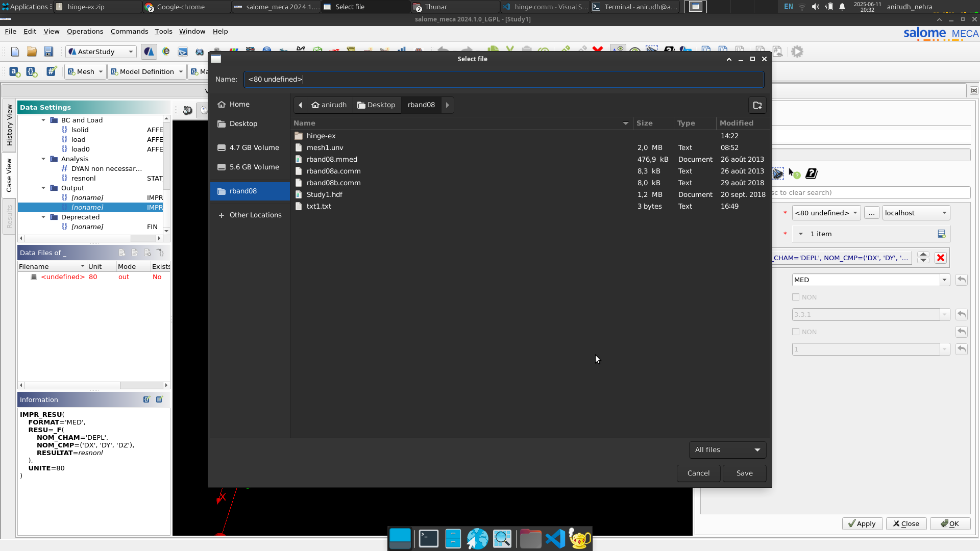Screen dimensions: 980x551
Task: Click the Apply button
Action: click(862, 524)
